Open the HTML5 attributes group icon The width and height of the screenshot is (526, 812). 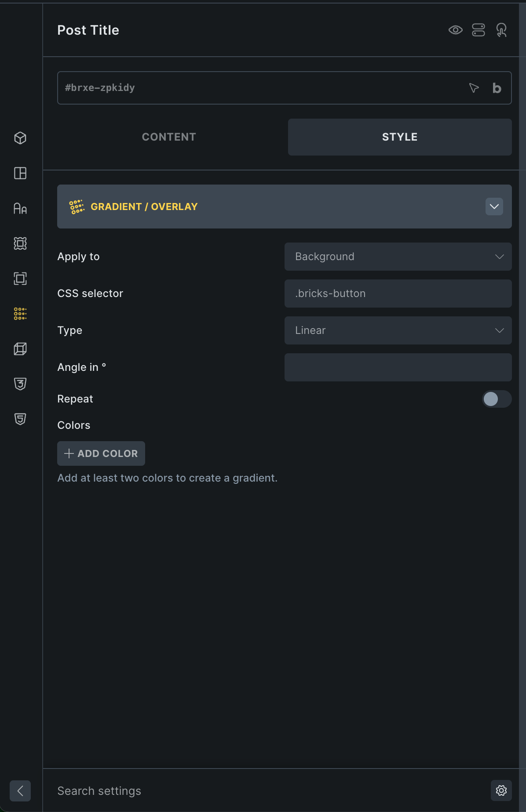coord(20,419)
